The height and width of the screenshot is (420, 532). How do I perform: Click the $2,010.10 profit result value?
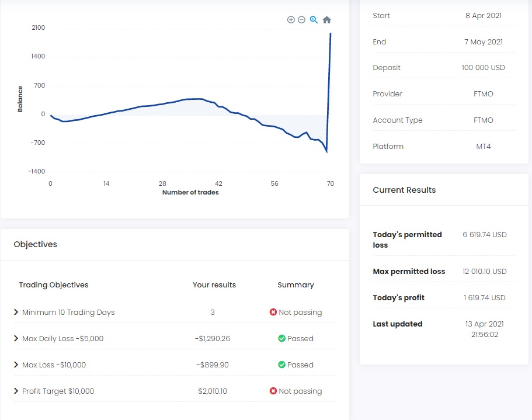click(x=213, y=391)
